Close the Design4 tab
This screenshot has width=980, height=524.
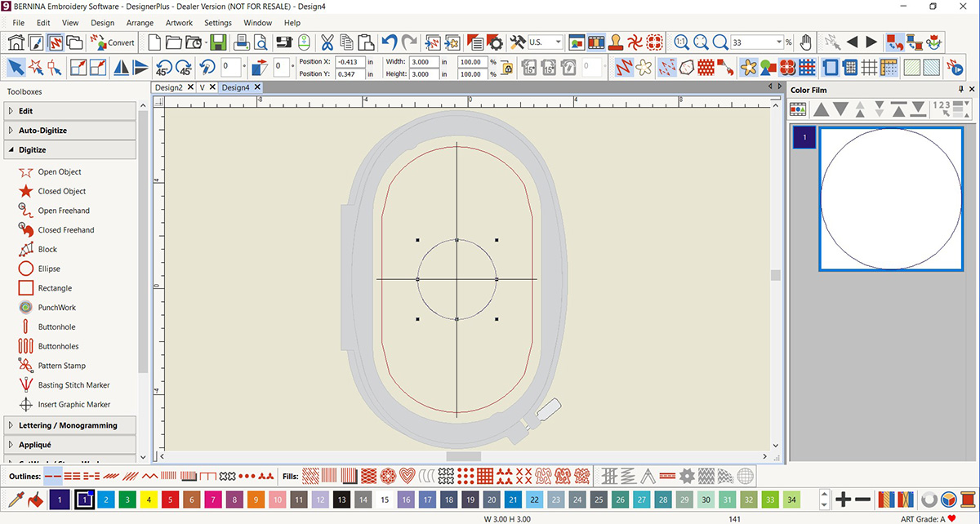click(256, 87)
